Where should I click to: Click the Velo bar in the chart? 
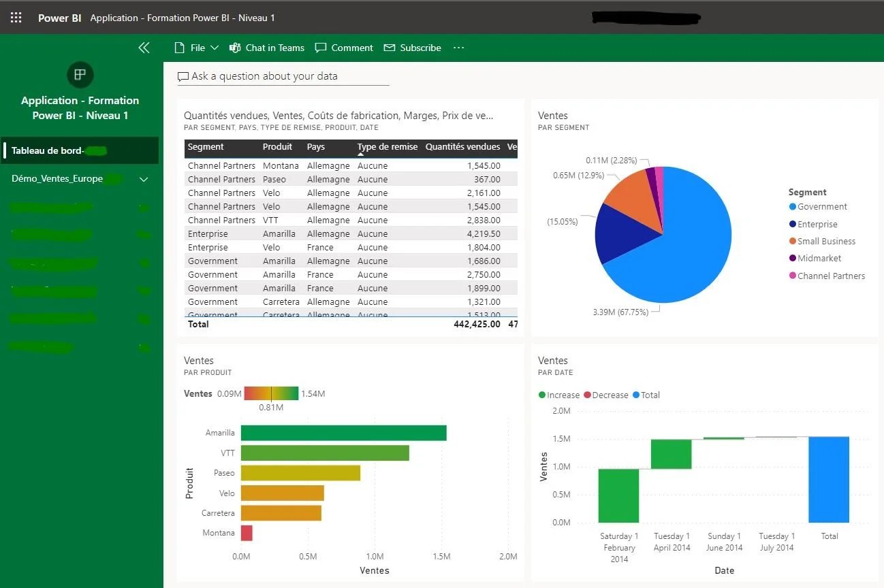point(283,493)
